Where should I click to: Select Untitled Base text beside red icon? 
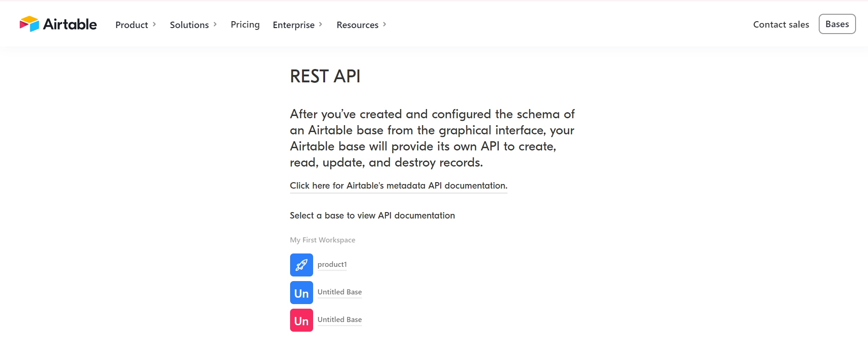pyautogui.click(x=339, y=320)
